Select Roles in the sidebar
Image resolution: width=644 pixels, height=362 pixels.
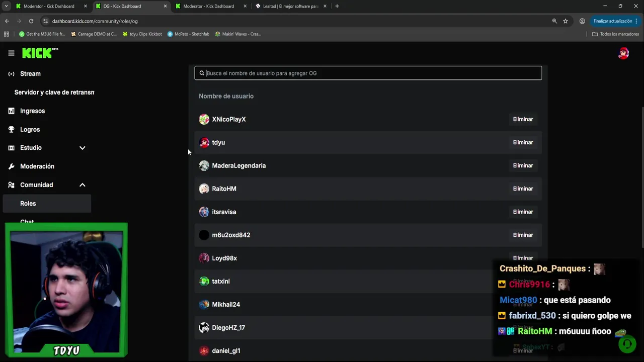[x=28, y=204]
